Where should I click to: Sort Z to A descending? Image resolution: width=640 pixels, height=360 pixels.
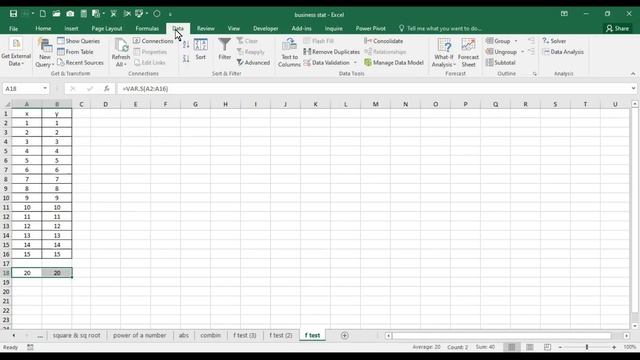[x=186, y=58]
